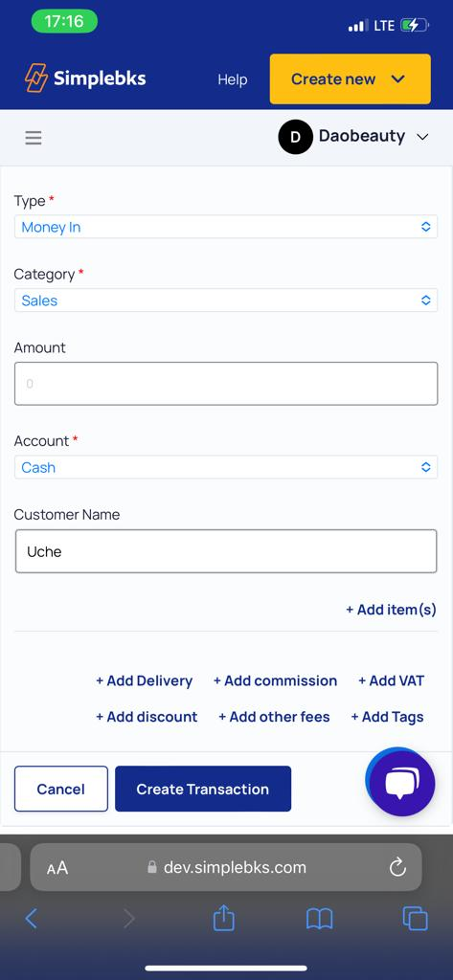
Task: Tap the Safari share icon
Action: [x=224, y=919]
